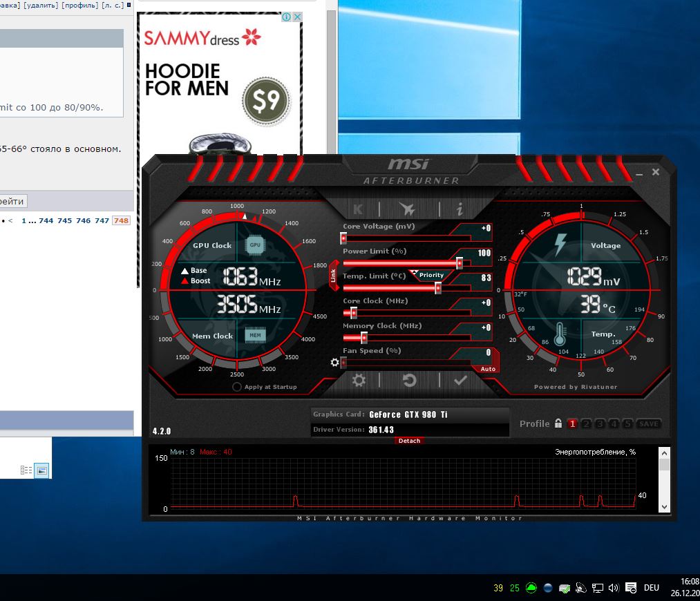The width and height of the screenshot is (700, 601).
Task: Click the профиль link in browser
Action: (x=79, y=5)
